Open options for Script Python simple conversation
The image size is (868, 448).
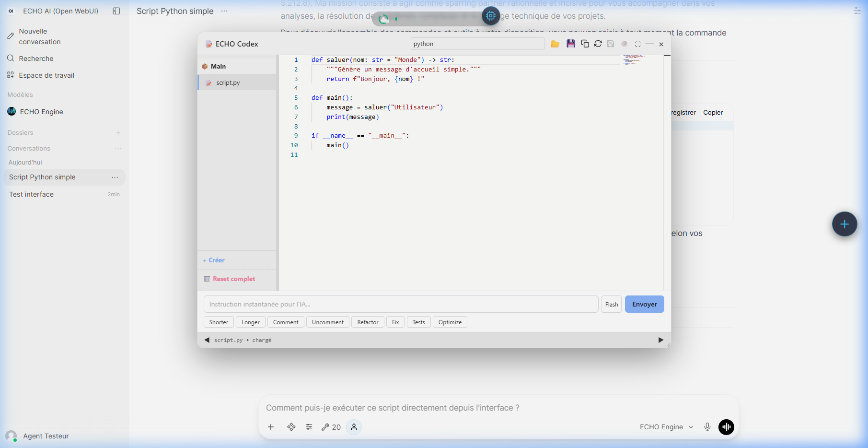(115, 177)
